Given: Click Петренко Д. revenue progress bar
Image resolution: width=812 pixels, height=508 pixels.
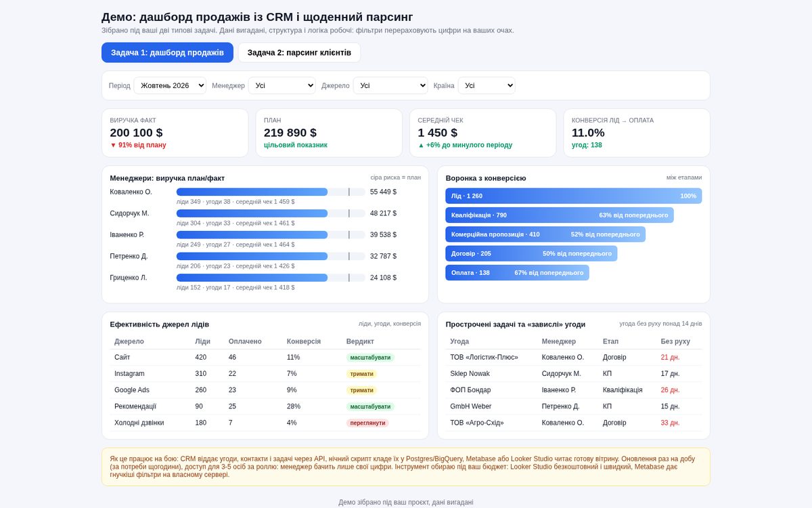Looking at the screenshot, I should pyautogui.click(x=271, y=257).
